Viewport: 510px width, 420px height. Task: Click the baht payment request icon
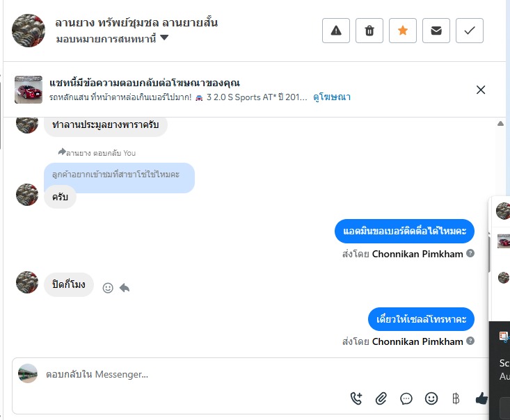coord(456,398)
